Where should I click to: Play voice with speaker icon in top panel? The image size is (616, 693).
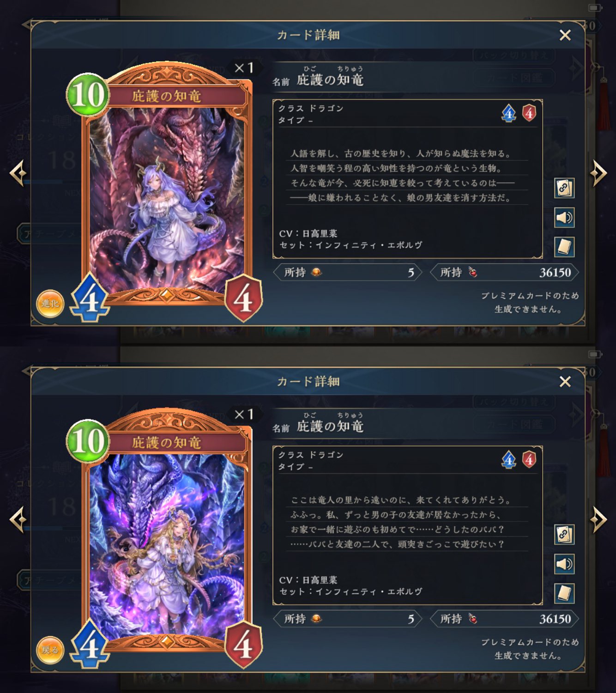564,218
